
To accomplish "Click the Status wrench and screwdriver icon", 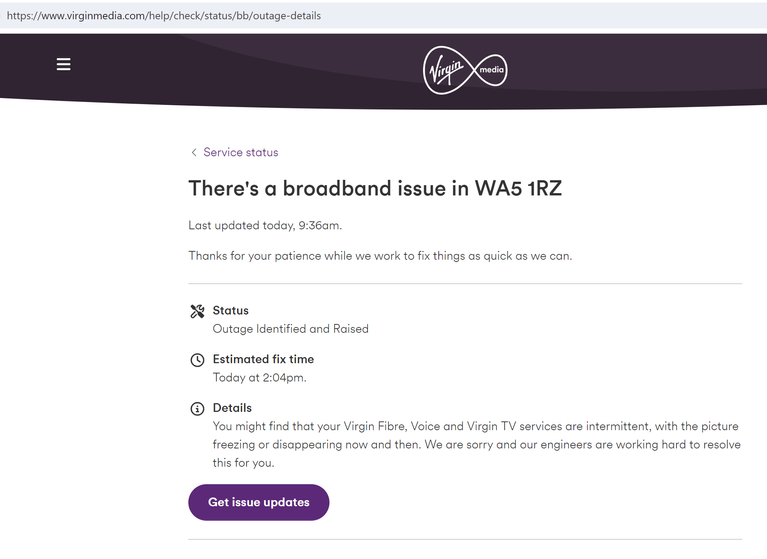I will (197, 311).
